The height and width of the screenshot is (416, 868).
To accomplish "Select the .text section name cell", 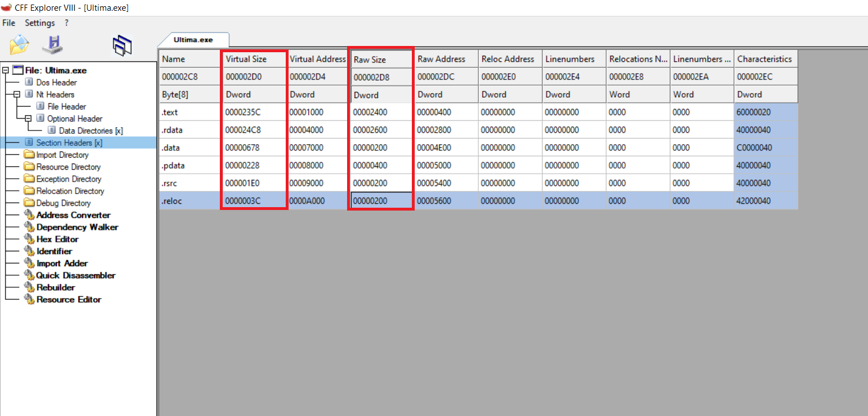I will coord(191,112).
